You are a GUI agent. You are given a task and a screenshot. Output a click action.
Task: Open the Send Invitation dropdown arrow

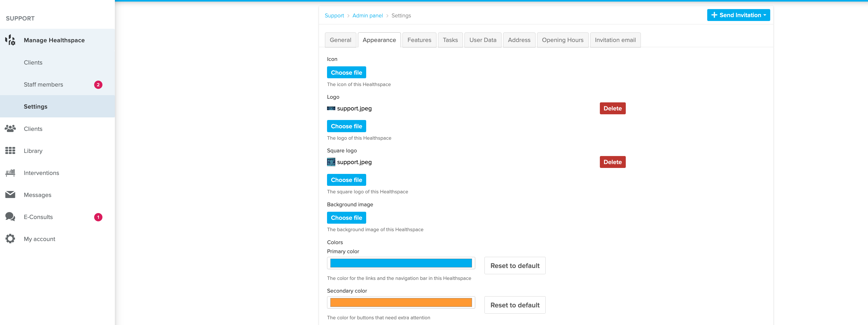coord(765,15)
